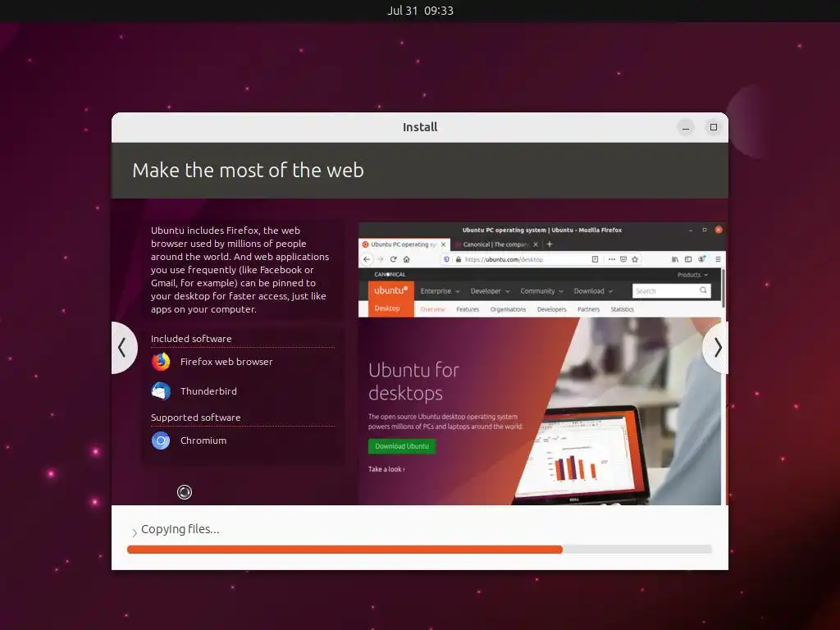Maximize the Install window

tap(713, 127)
